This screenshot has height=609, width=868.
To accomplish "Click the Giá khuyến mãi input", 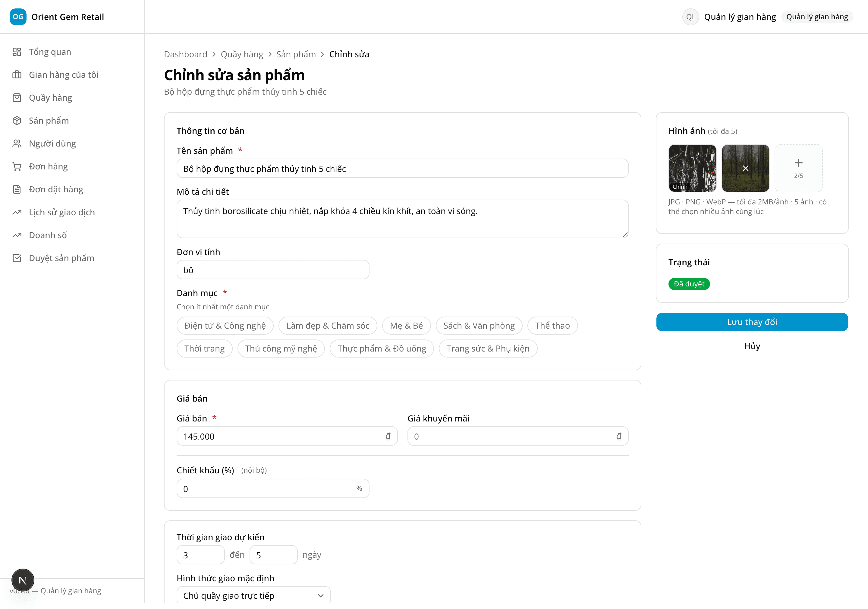I will point(518,436).
